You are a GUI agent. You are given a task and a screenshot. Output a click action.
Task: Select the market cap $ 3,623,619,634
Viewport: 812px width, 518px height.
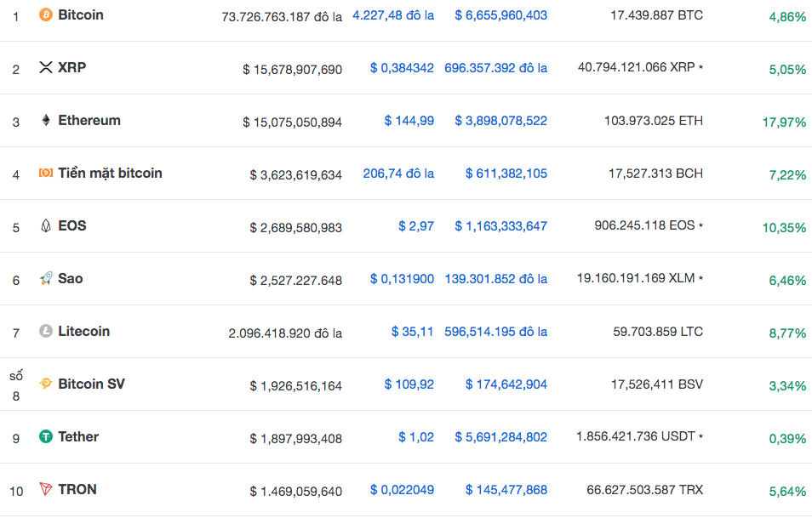tap(295, 175)
